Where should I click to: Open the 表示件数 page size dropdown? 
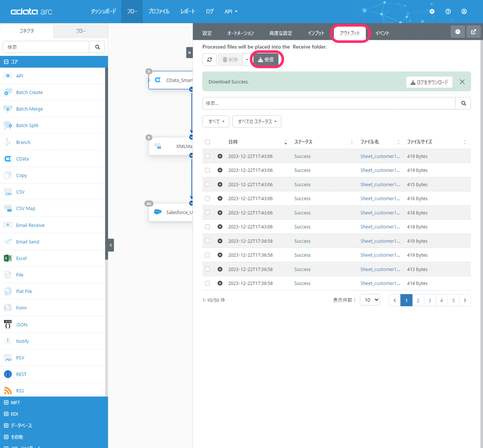click(x=370, y=300)
